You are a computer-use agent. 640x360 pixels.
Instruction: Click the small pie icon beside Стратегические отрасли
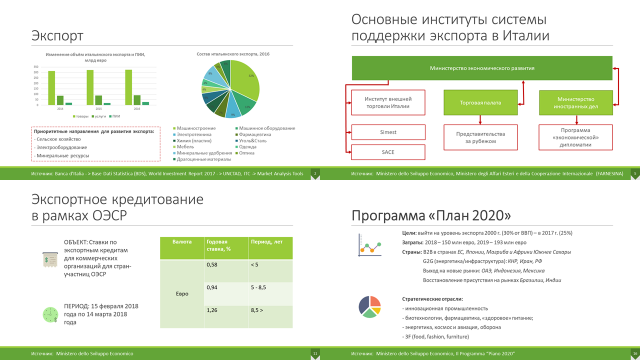click(x=370, y=307)
